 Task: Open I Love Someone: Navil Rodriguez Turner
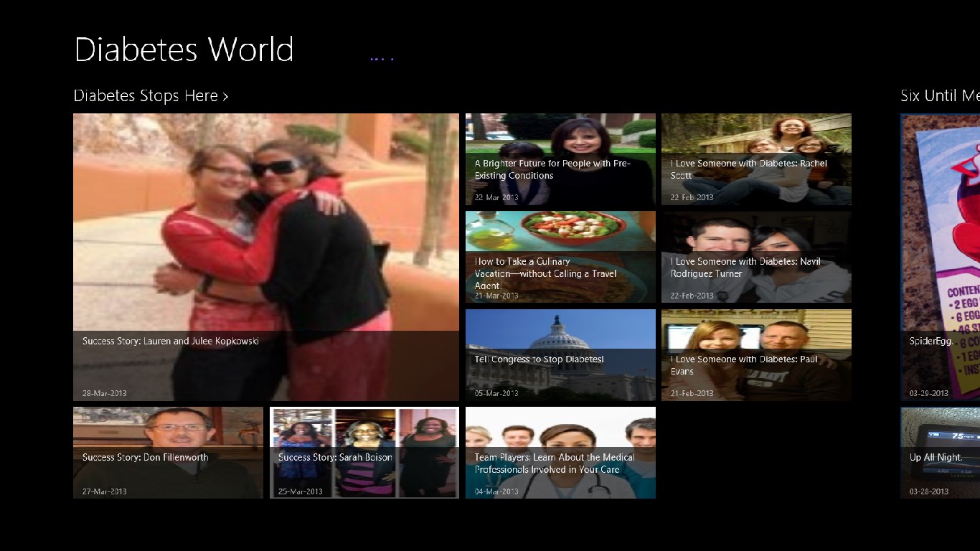click(x=756, y=257)
